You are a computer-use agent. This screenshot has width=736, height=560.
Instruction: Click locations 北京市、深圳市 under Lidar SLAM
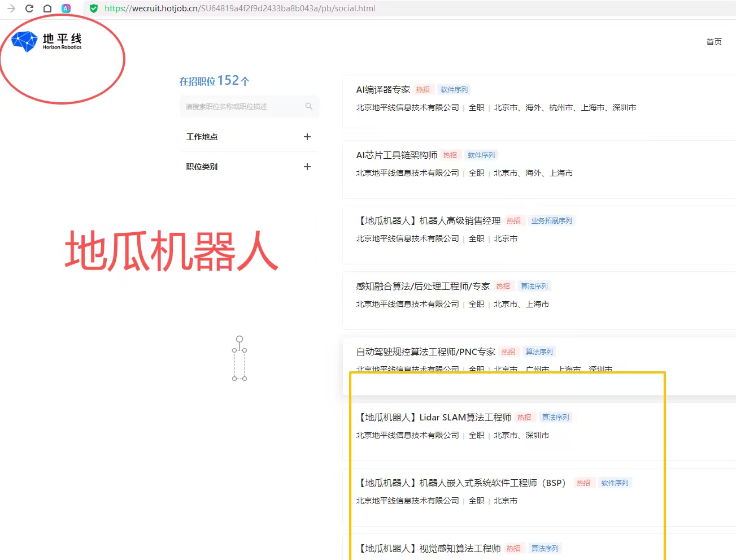(x=521, y=435)
